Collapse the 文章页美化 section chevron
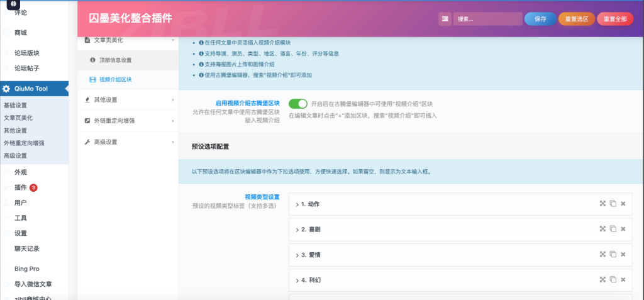 [x=172, y=40]
